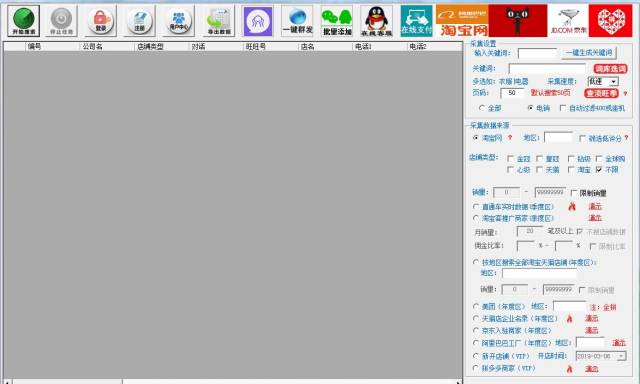Click the grey 停止 stop search button
The image size is (640, 384).
61,20
